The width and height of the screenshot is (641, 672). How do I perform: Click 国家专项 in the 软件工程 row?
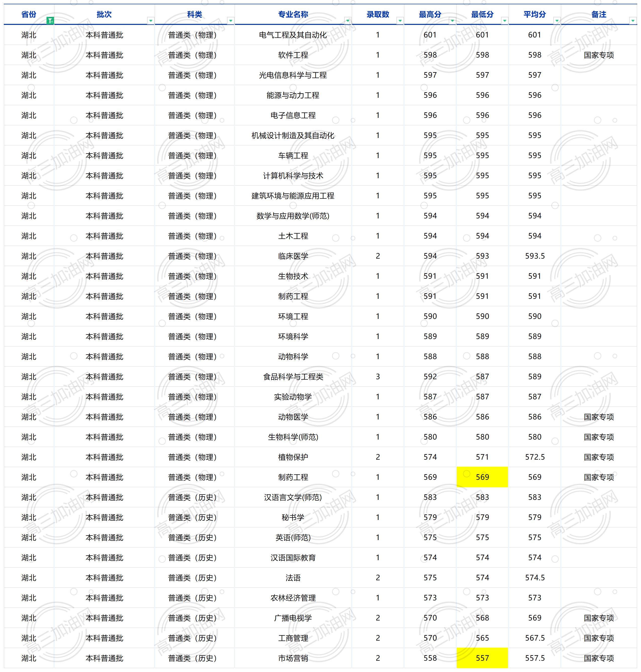coord(599,55)
